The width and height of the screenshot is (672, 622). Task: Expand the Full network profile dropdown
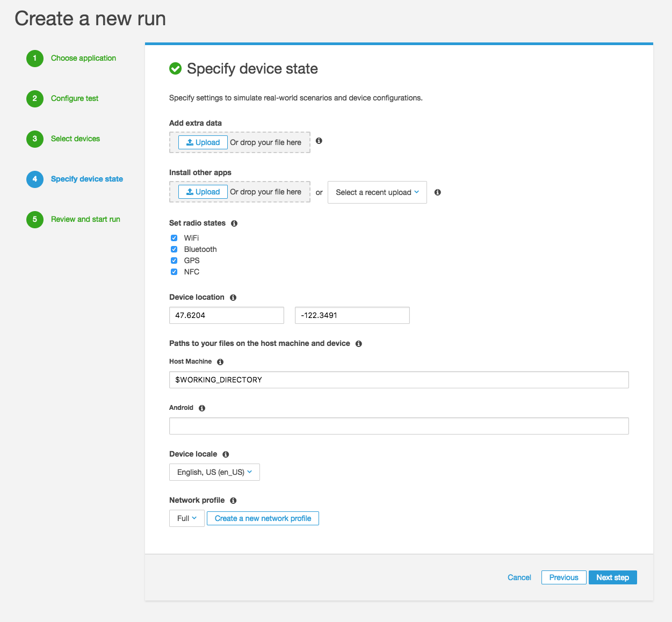click(x=187, y=518)
